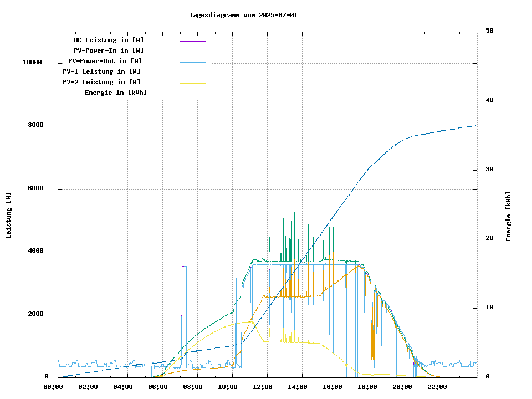Select the PV-Power-In legend label
The width and height of the screenshot is (532, 399).
(109, 50)
